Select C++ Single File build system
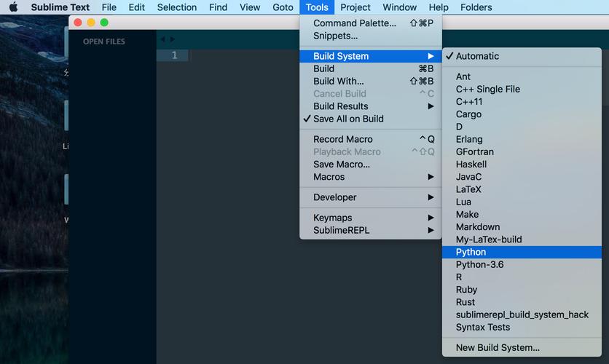 [x=522, y=90]
